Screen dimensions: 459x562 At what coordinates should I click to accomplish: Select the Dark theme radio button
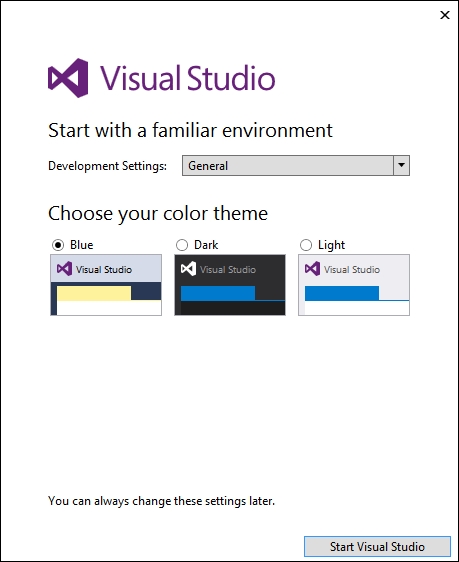[182, 245]
